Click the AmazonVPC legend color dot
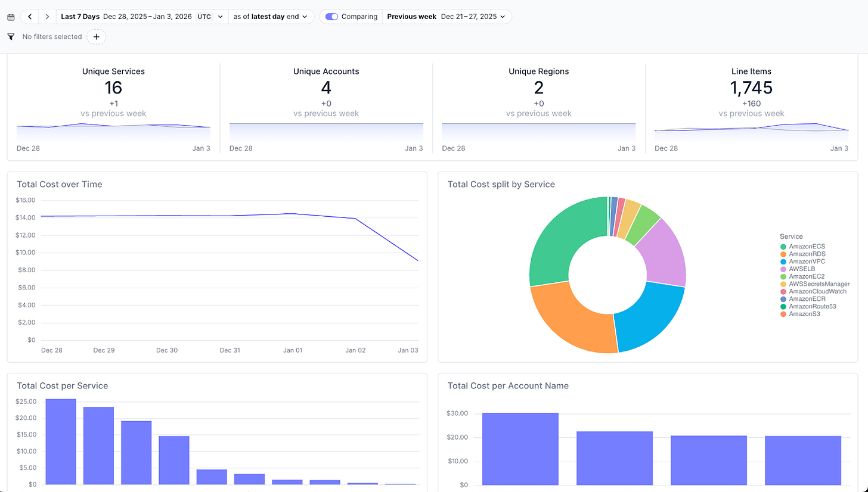The width and height of the screenshot is (868, 492). [783, 261]
